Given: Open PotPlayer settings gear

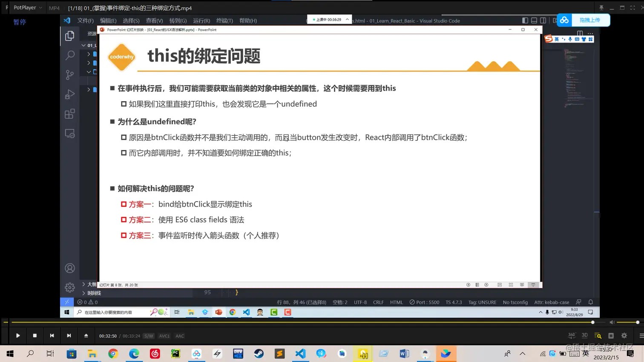Looking at the screenshot, I should tap(624, 336).
